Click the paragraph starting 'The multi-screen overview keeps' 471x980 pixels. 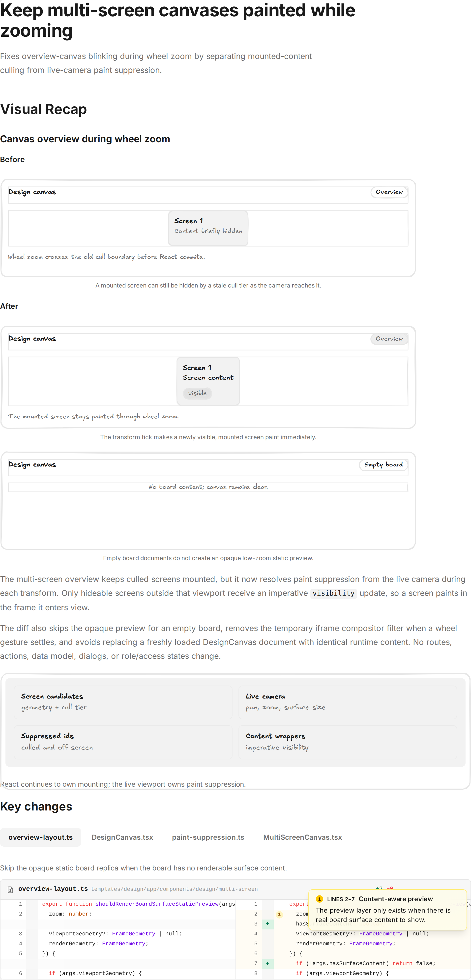(234, 593)
